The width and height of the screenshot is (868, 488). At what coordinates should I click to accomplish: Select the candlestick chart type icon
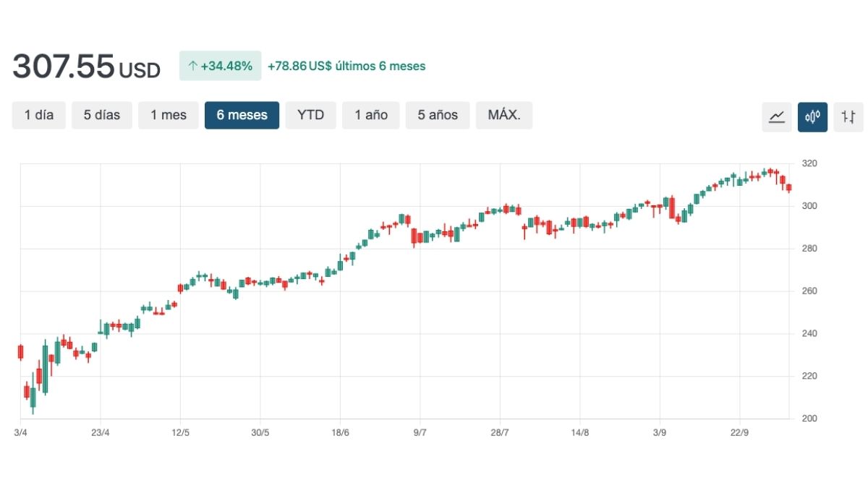click(x=812, y=116)
